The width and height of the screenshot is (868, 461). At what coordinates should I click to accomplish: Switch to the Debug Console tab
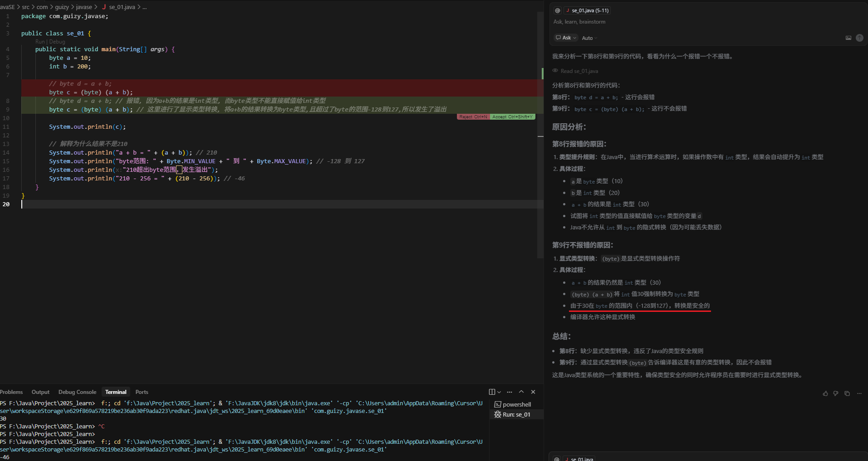[x=77, y=392]
